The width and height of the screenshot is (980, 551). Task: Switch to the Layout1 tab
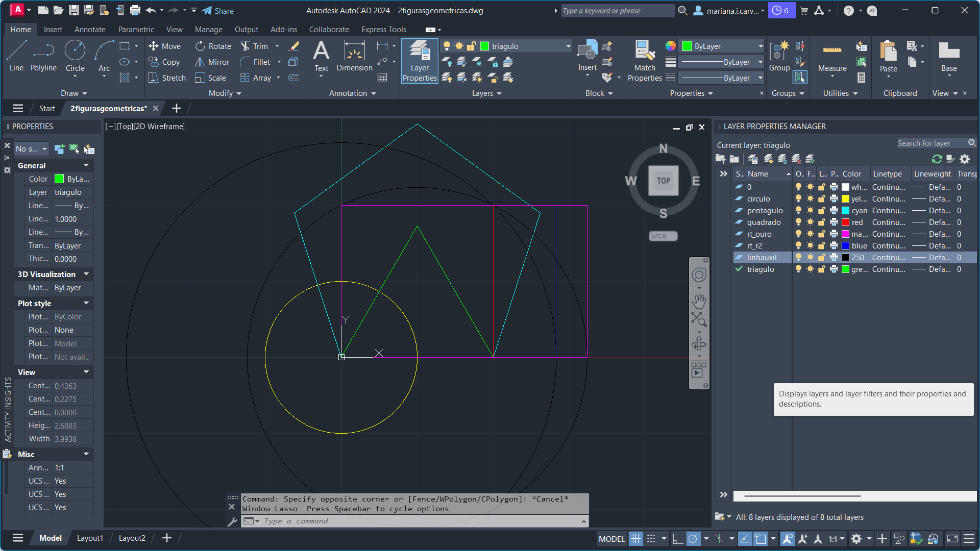click(x=90, y=538)
